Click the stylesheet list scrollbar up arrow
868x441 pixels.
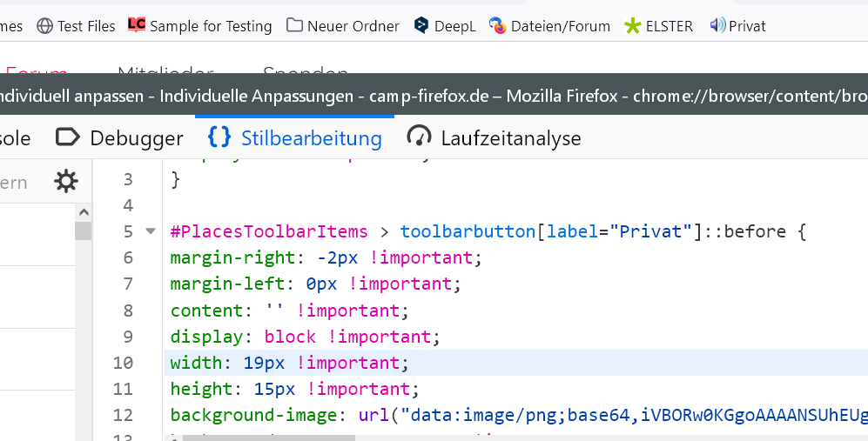pyautogui.click(x=84, y=212)
